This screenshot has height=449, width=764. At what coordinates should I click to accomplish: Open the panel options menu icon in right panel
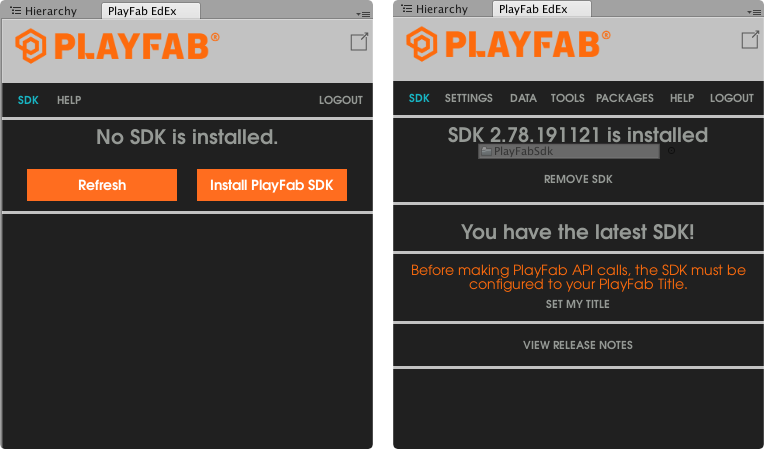[x=754, y=12]
